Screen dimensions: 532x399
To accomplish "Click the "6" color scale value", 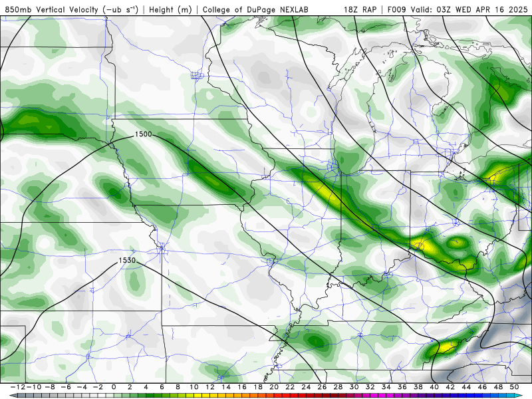I will pos(162,387).
